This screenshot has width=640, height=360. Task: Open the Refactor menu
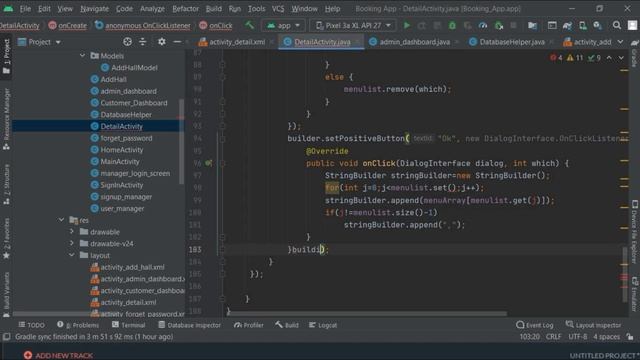tap(185, 9)
